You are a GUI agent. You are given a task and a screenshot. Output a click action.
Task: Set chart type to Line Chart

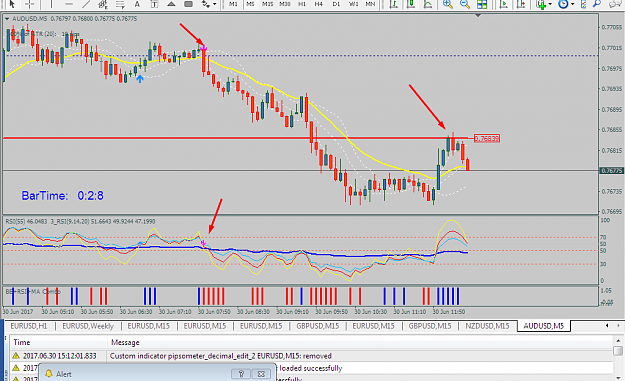(x=428, y=4)
